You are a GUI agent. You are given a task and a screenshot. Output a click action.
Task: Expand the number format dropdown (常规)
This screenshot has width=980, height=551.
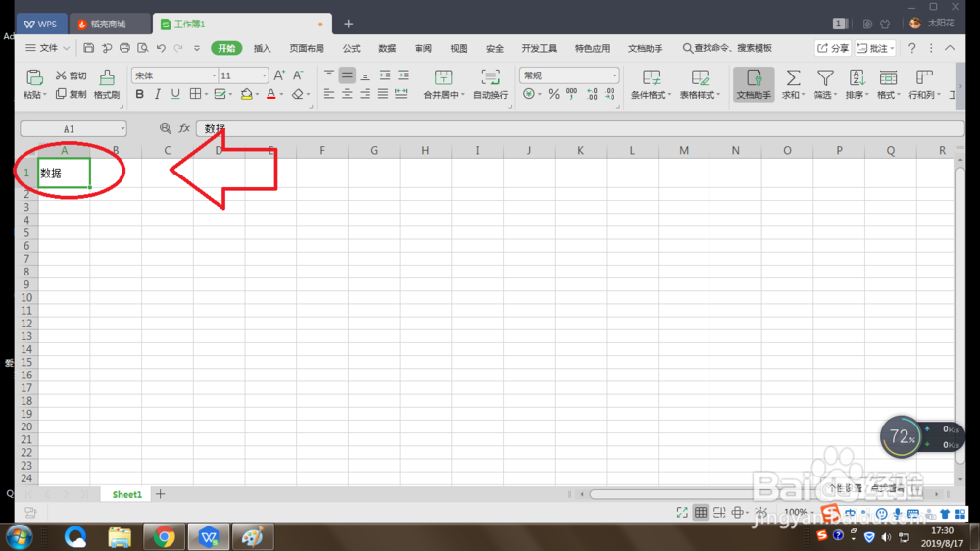coord(615,75)
